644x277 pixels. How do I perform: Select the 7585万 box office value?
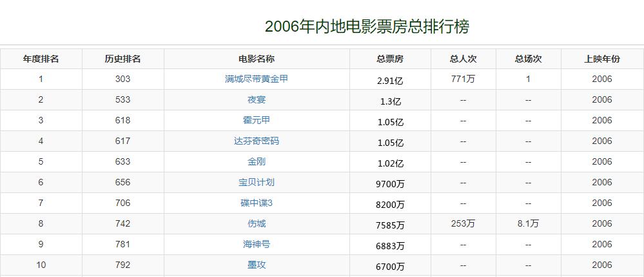[x=390, y=225]
